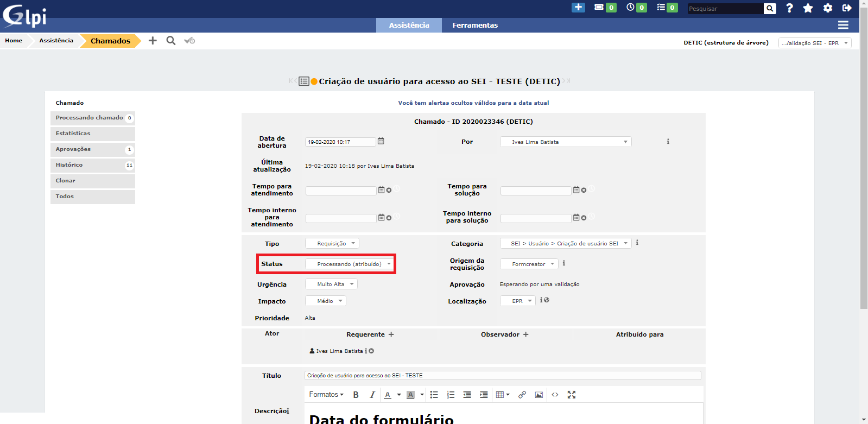Click the magnifier button beside Pesquisar field
This screenshot has height=424, width=868.
(x=770, y=8)
